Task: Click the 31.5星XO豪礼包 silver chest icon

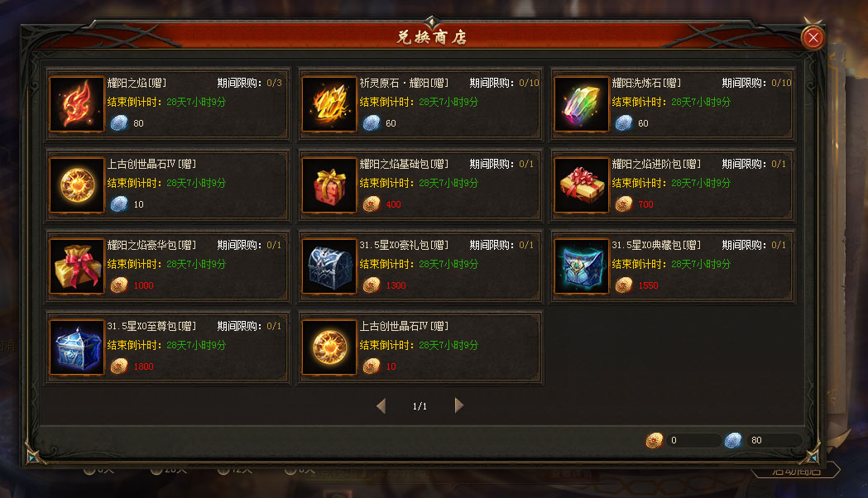Action: 329,266
